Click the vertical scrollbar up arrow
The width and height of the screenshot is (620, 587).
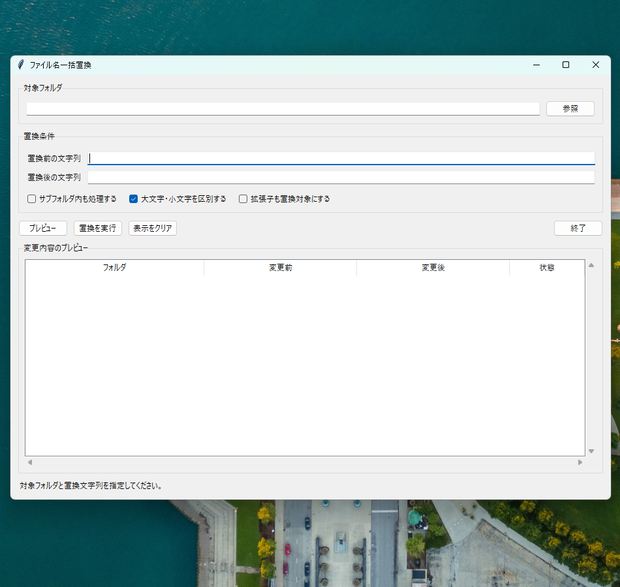coord(592,265)
